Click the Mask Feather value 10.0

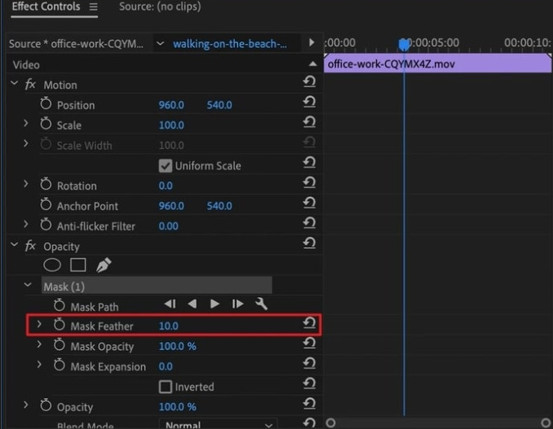tap(169, 326)
